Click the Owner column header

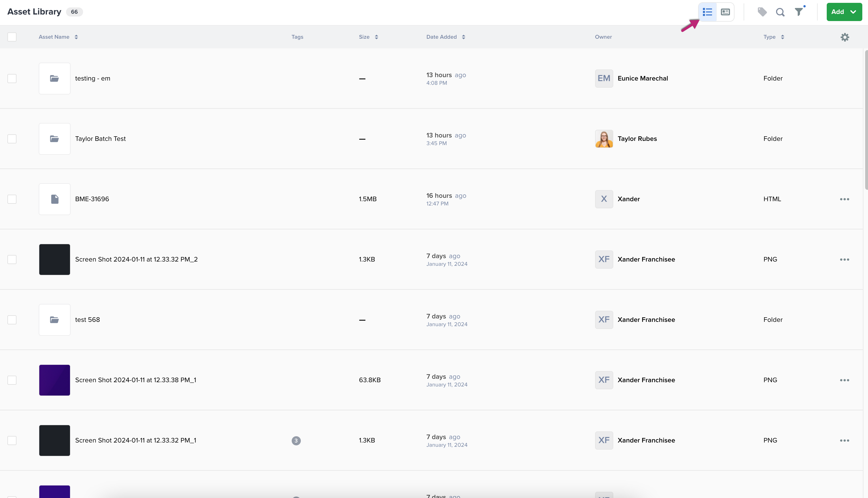[603, 37]
